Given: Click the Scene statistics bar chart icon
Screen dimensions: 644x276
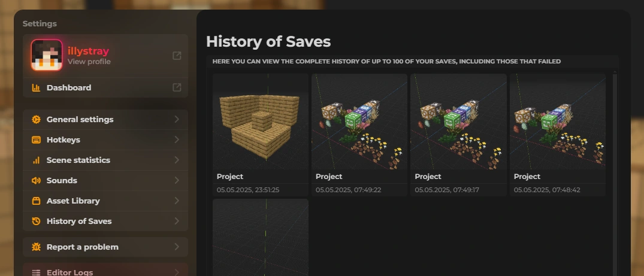Looking at the screenshot, I should pyautogui.click(x=36, y=160).
